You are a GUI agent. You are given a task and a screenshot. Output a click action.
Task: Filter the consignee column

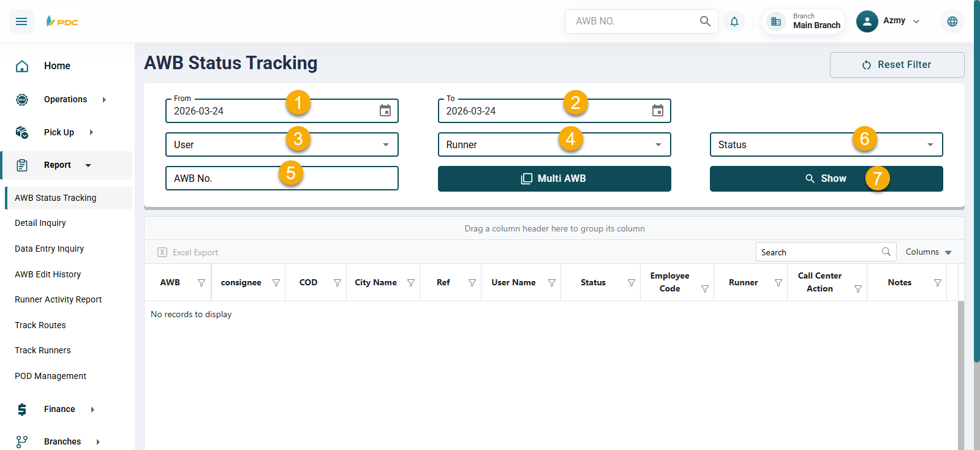coord(276,283)
